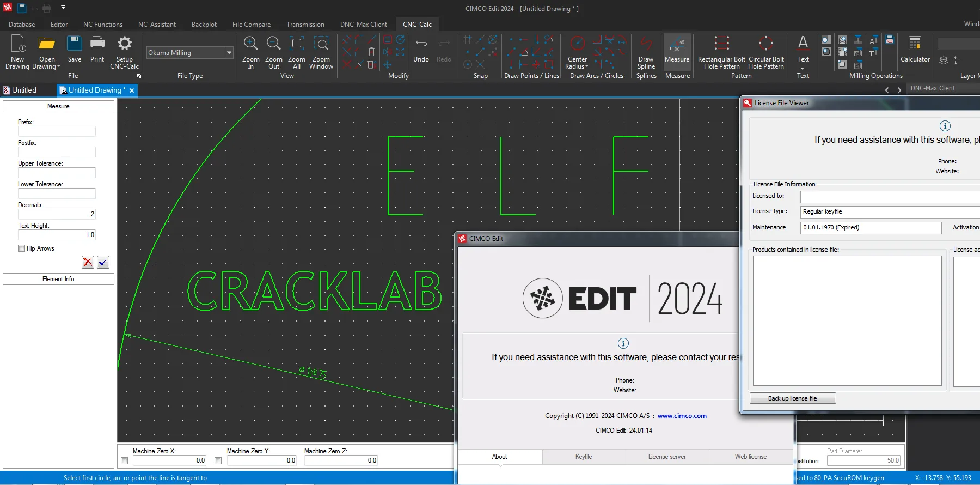The height and width of the screenshot is (485, 980).
Task: Click the Upper Tolerance input field
Action: 57,173
